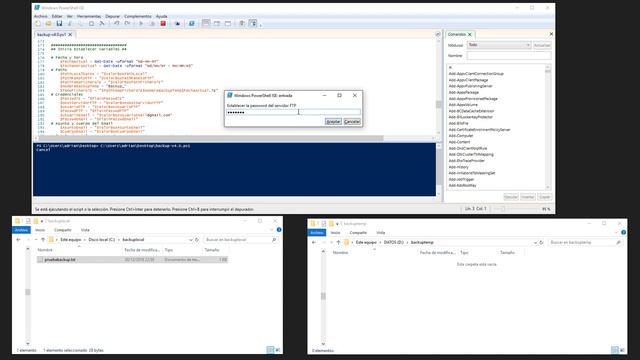Expand address bar history in backuptemp window
Image resolution: width=640 pixels, height=360 pixels.
tap(535, 242)
